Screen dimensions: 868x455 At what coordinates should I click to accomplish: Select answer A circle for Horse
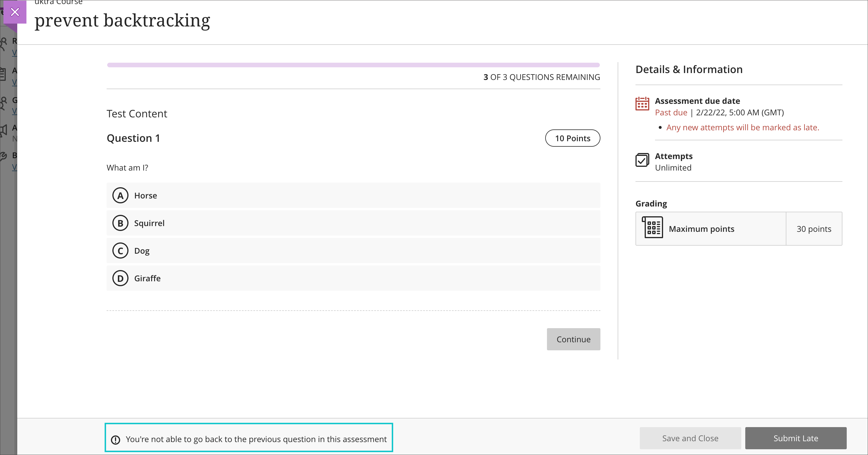click(x=120, y=195)
